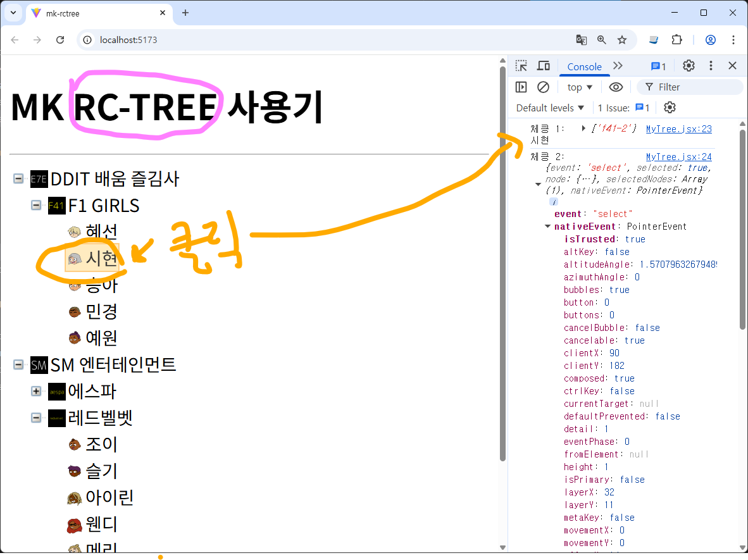View site information icon in address bar
Viewport: 748px width, 560px height.
coord(87,40)
